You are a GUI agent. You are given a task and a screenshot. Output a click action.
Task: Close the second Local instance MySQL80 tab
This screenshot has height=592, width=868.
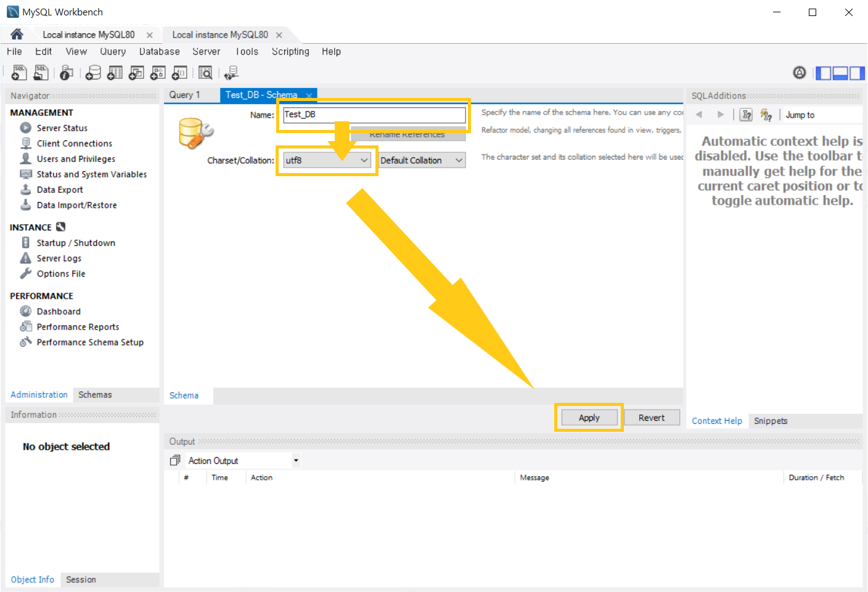[x=279, y=35]
